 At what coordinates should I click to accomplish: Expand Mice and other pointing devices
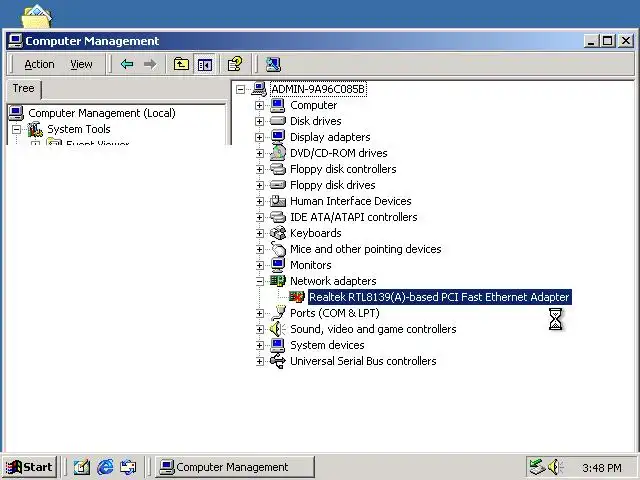(259, 249)
